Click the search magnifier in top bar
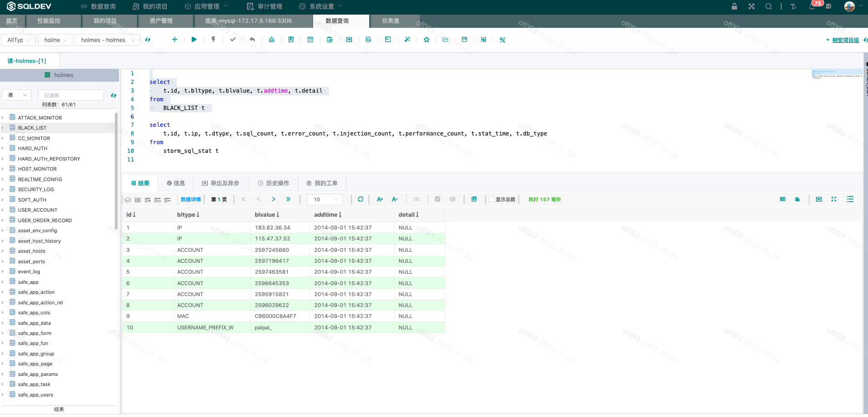 [769, 6]
